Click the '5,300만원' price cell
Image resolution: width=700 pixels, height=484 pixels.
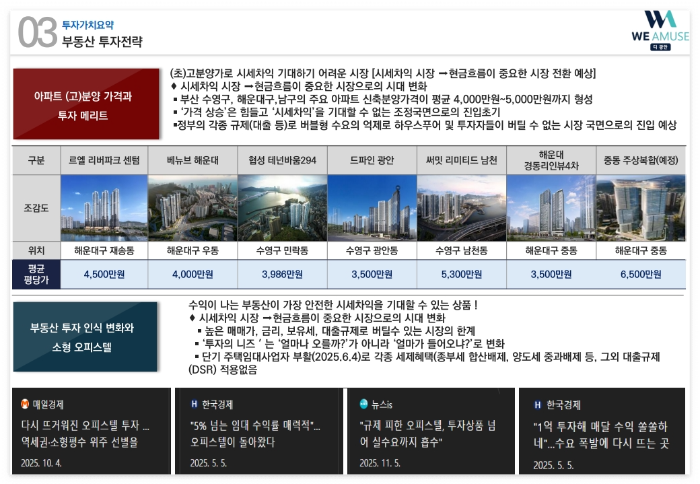click(x=462, y=274)
